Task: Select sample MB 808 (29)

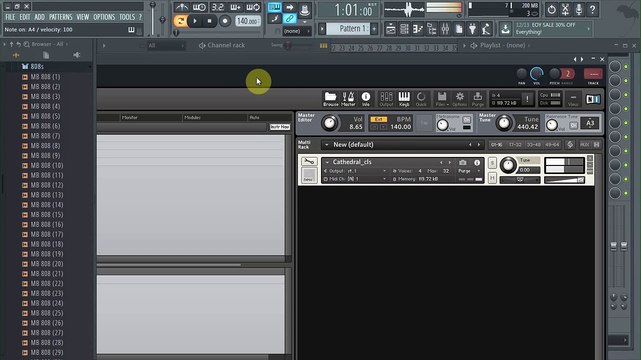Action: coord(47,352)
